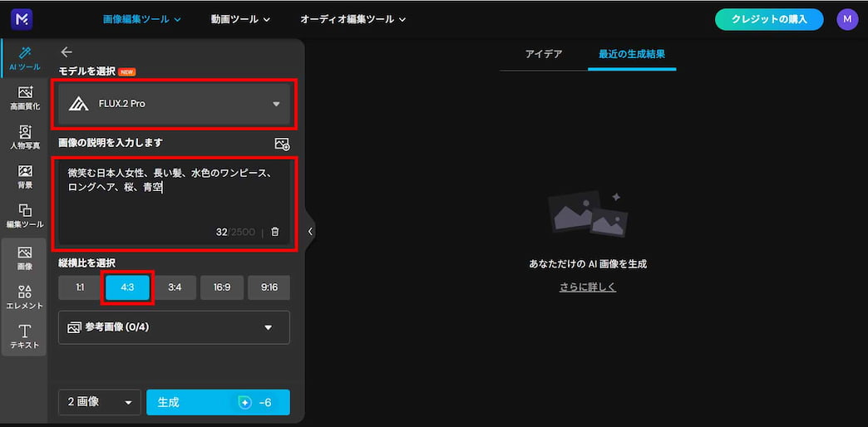The image size is (868, 427).
Task: Click the add image icon beside prompt label
Action: point(283,145)
